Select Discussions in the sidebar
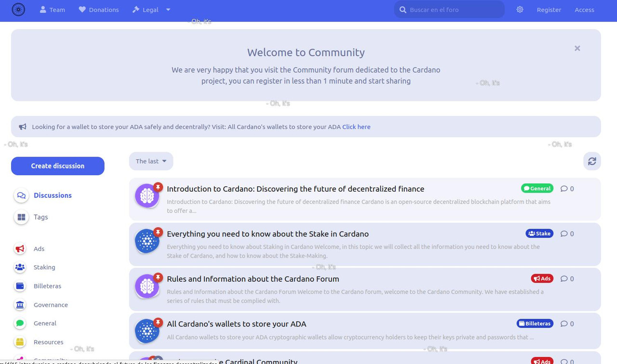 point(53,195)
